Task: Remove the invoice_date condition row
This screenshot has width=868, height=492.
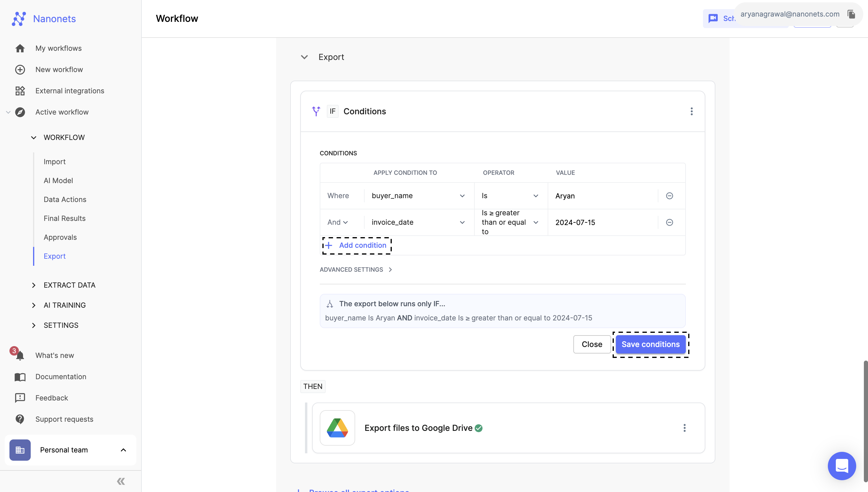Action: 669,222
